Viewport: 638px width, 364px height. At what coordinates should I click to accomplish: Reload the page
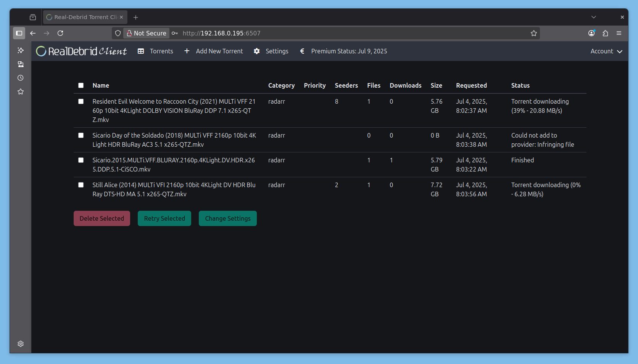tap(60, 33)
